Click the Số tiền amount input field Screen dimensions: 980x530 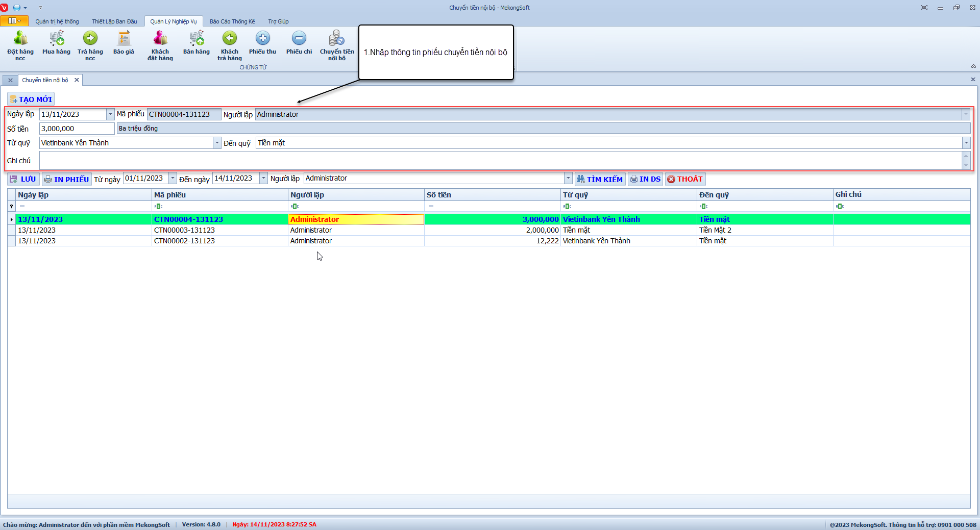[77, 129]
